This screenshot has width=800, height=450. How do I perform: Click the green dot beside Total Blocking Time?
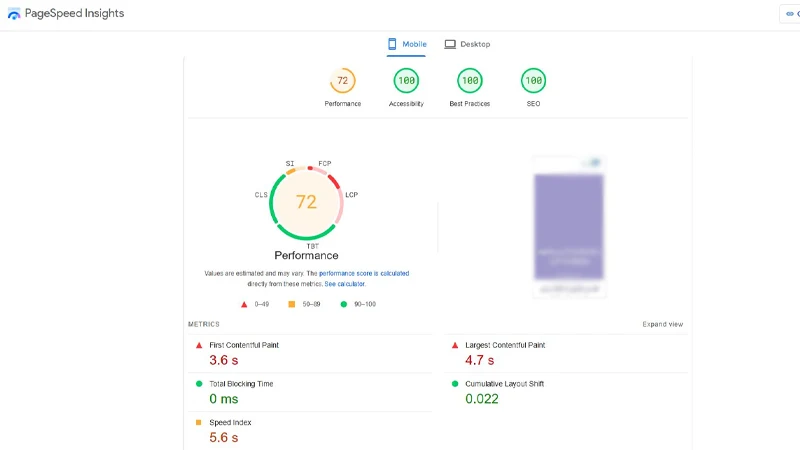coord(199,384)
